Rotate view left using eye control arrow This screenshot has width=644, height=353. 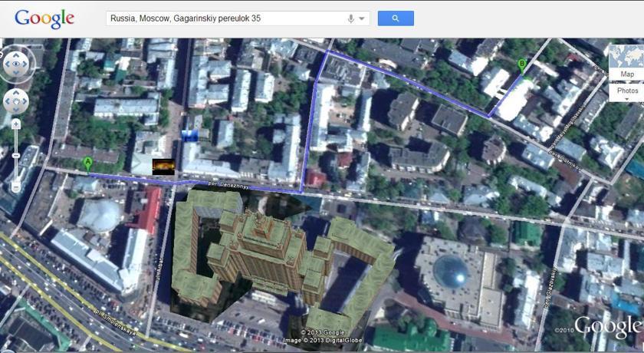tap(6, 64)
